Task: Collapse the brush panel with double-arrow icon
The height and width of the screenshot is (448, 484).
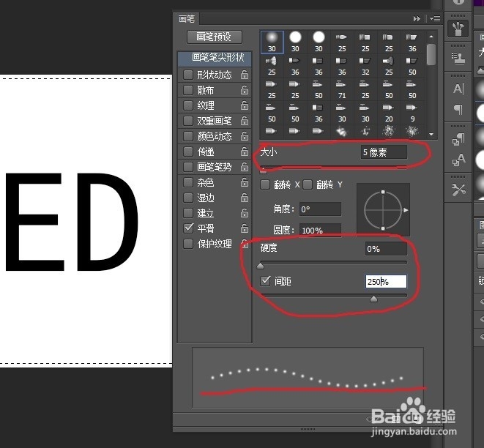Action: pos(417,19)
